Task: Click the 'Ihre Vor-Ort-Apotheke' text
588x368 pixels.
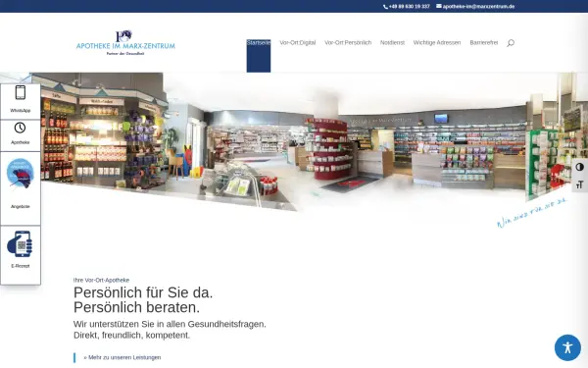Action: point(101,280)
